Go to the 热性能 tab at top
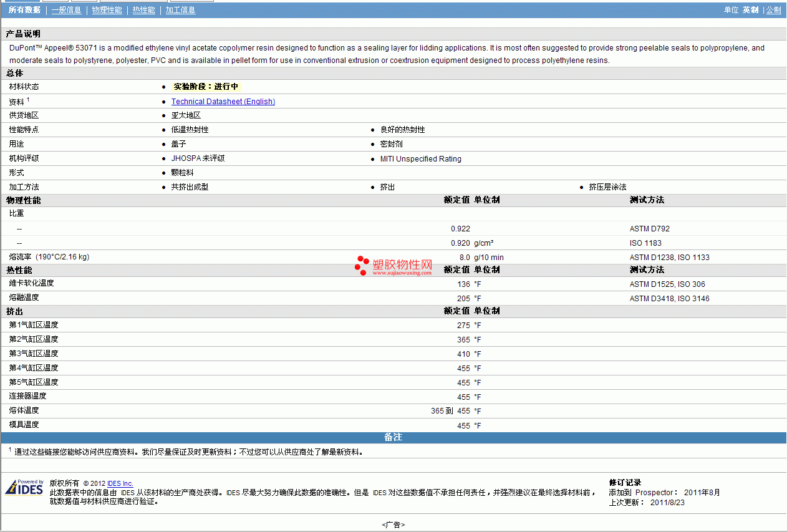 [144, 10]
